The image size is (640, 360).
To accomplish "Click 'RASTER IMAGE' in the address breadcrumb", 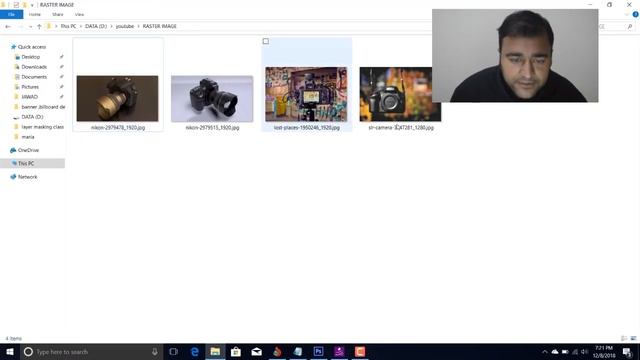I will [x=160, y=26].
